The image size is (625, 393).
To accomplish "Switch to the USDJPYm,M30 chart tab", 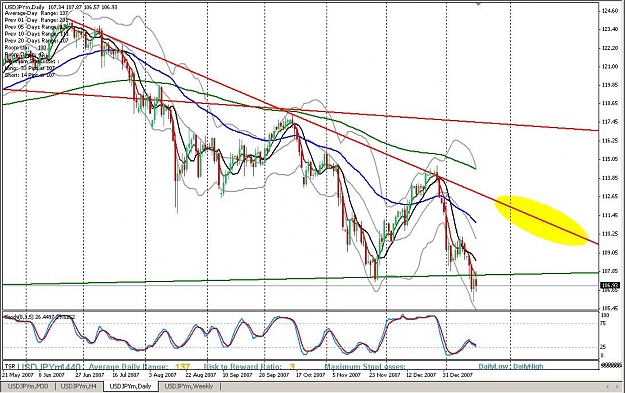I will click(28, 386).
